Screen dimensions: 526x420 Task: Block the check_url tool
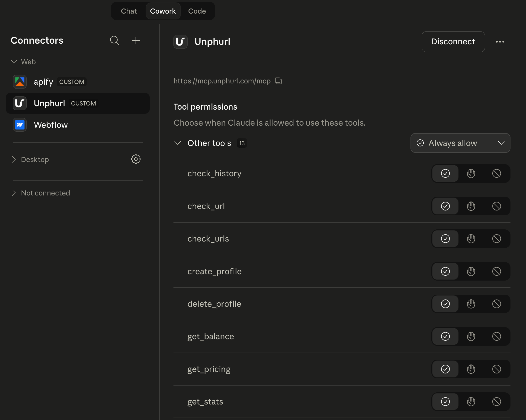496,206
